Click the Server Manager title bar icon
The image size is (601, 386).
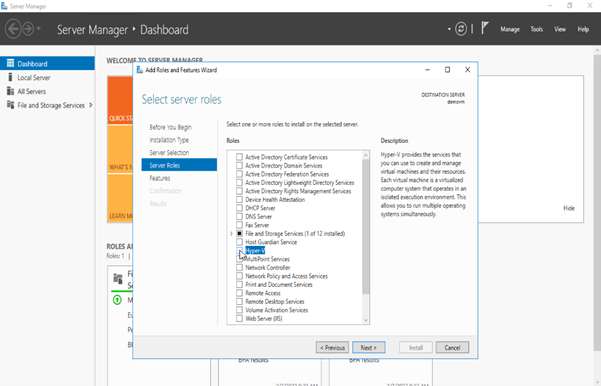tap(4, 6)
